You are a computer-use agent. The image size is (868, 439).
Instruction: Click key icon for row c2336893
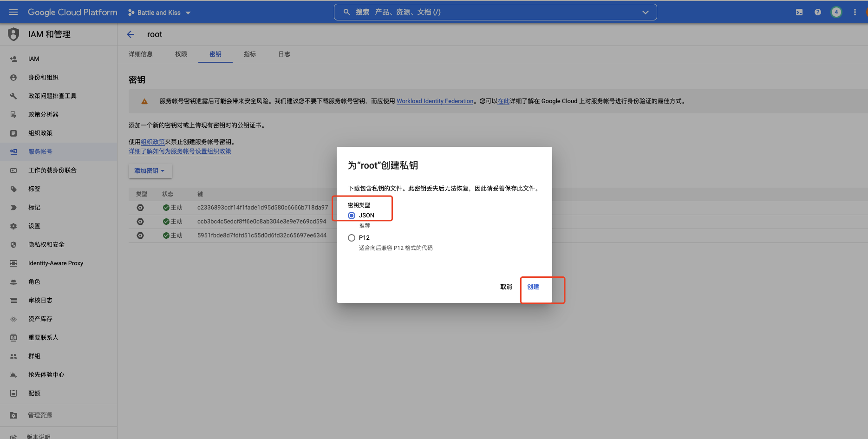point(140,208)
